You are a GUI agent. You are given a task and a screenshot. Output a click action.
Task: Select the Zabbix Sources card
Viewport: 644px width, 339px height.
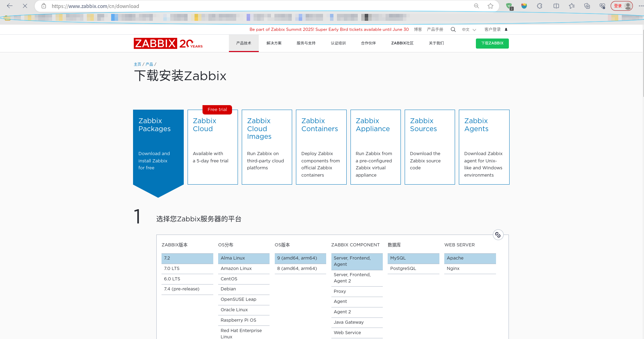(x=430, y=147)
